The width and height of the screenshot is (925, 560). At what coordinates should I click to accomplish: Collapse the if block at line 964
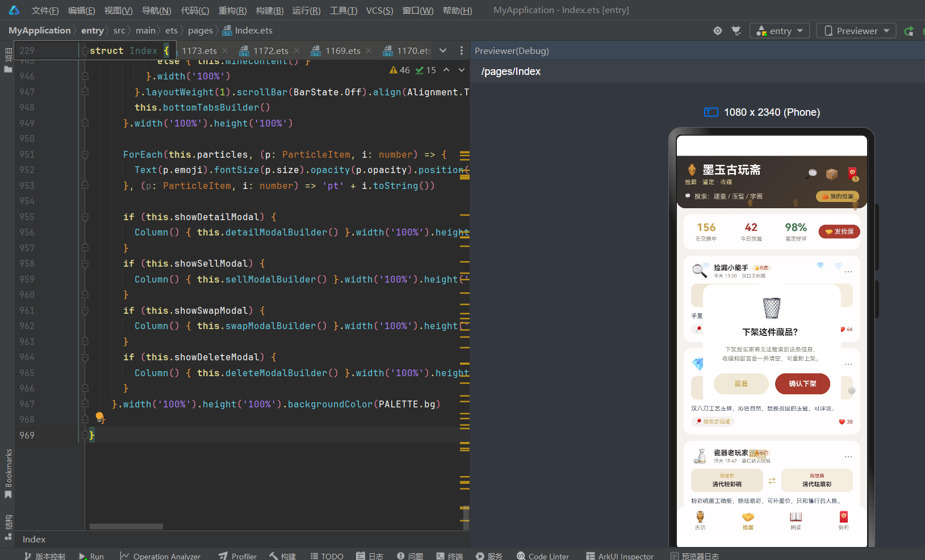pos(85,357)
